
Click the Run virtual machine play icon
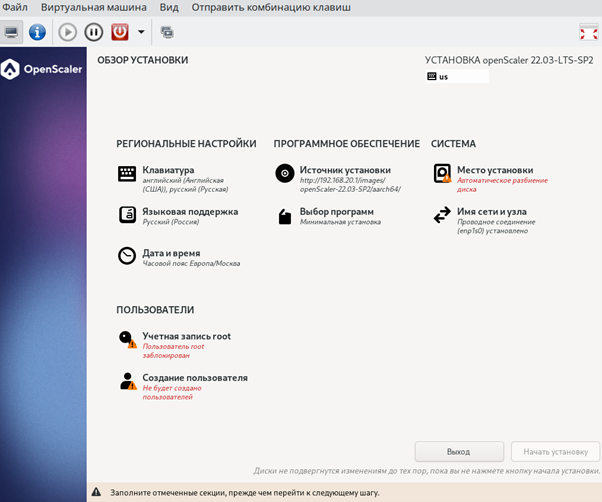[x=68, y=32]
